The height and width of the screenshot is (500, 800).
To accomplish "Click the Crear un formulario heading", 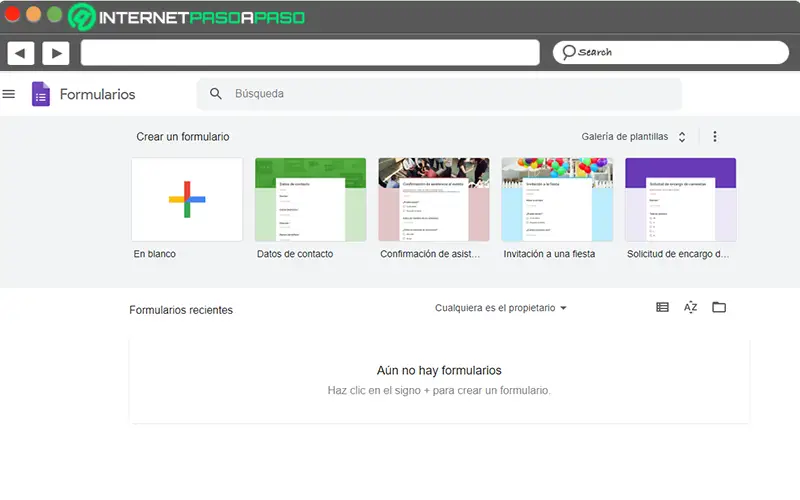I will (183, 137).
